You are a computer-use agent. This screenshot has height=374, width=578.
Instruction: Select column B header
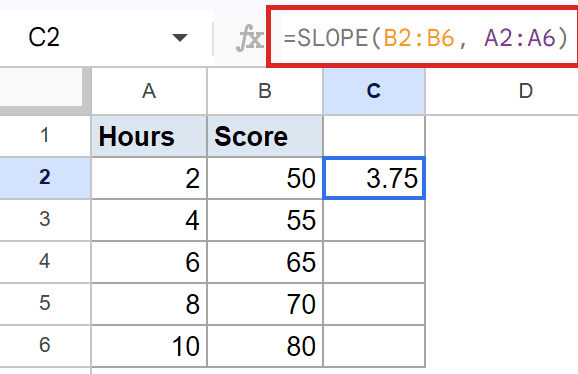click(265, 91)
